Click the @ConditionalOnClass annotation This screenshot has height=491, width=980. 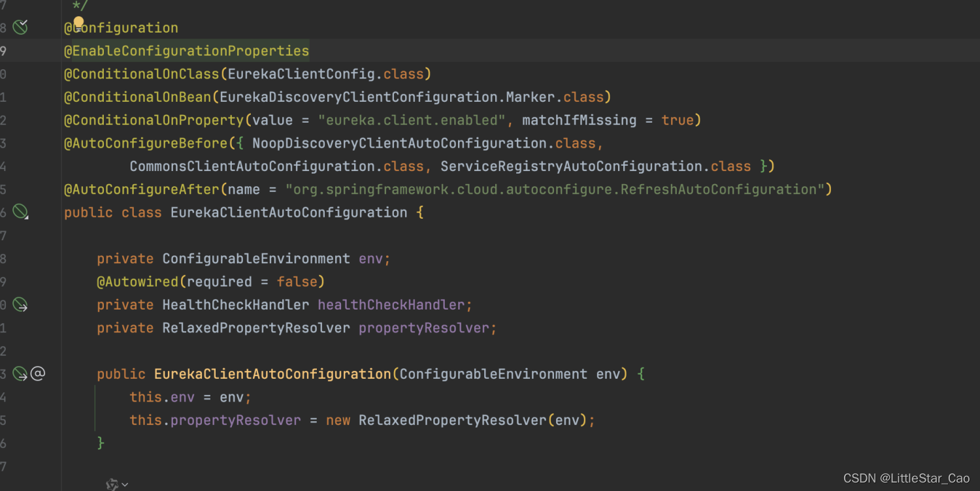(x=141, y=74)
